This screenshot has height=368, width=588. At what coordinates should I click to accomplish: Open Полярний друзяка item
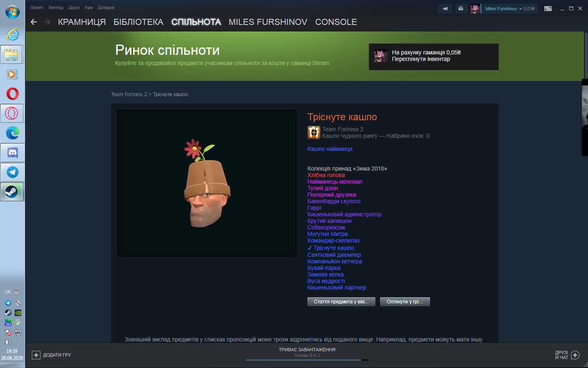pyautogui.click(x=332, y=195)
